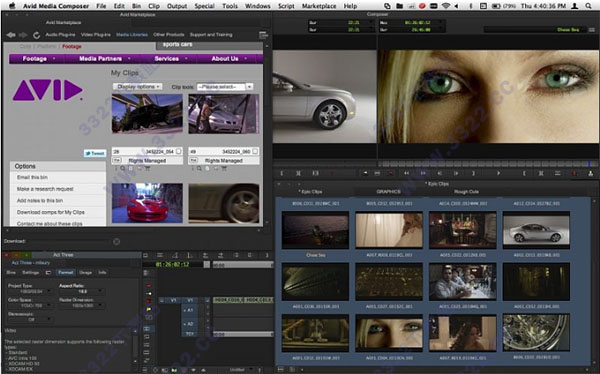Click the Apple menu icon

coord(12,5)
